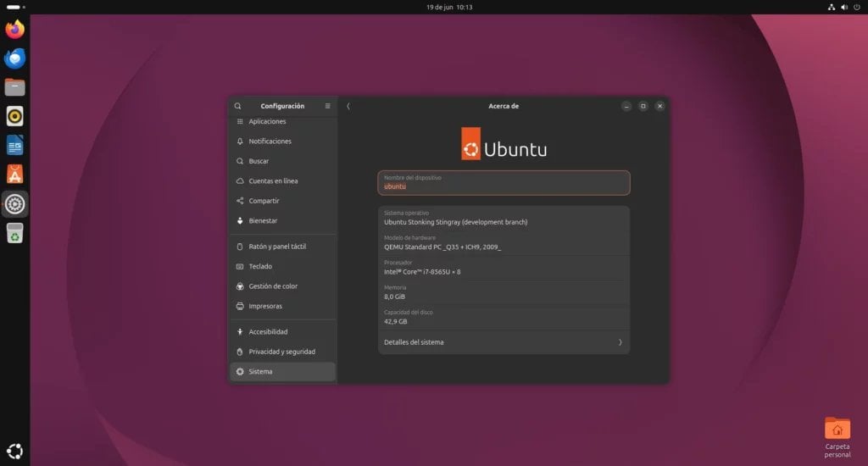Open Aplicaciones settings in sidebar
This screenshot has height=466, width=868.
coord(282,121)
